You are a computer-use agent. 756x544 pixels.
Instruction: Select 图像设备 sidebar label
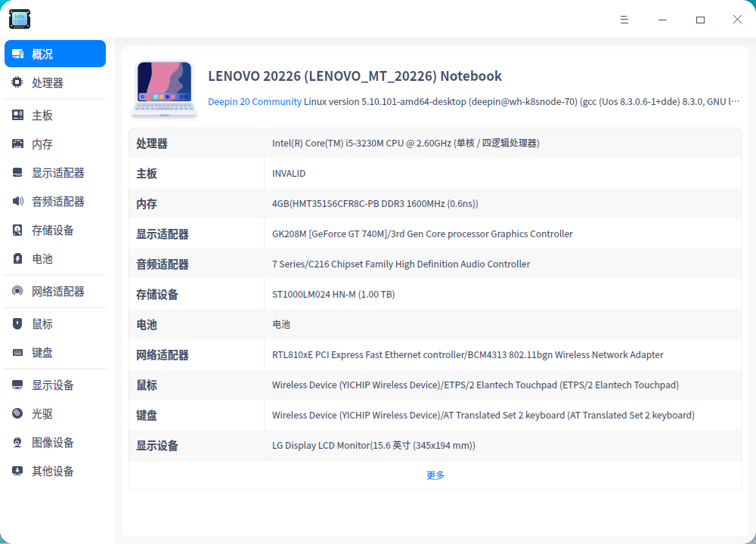coord(53,443)
